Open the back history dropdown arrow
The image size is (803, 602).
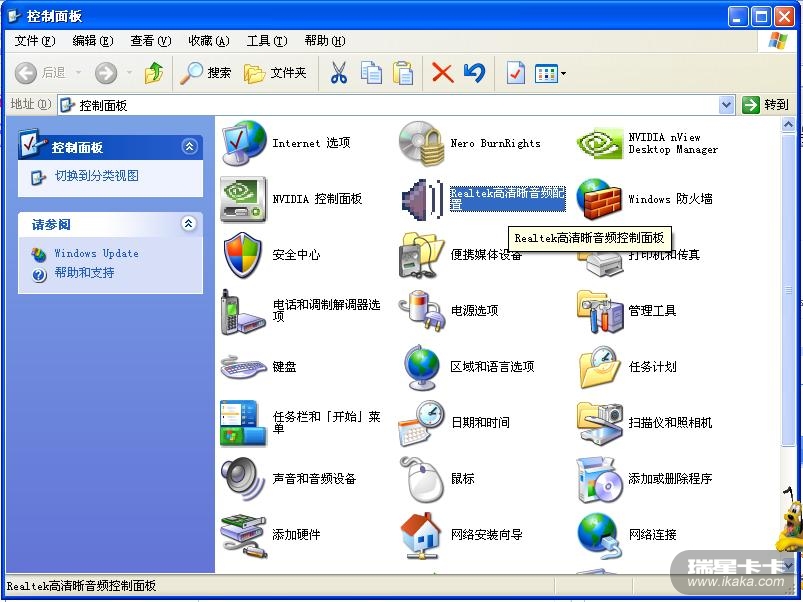pyautogui.click(x=78, y=73)
